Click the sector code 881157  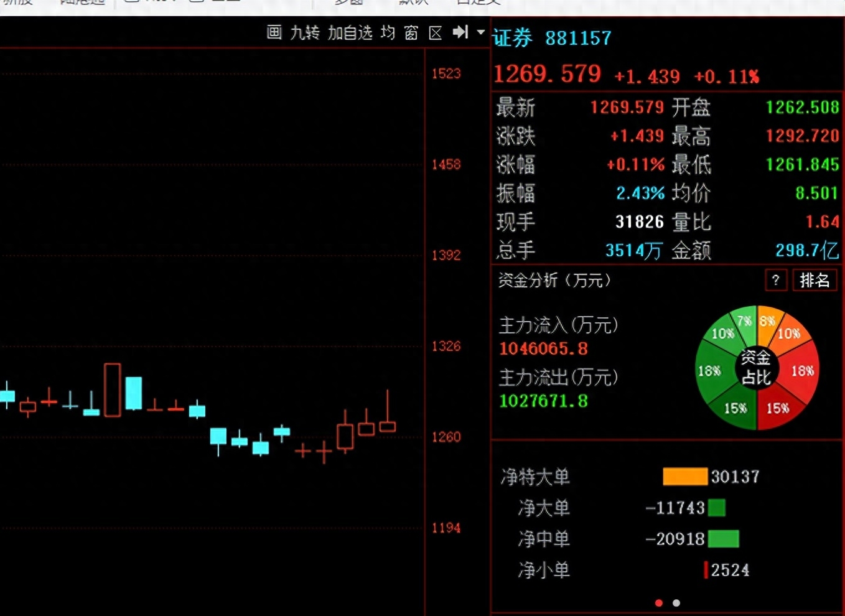coord(578,39)
